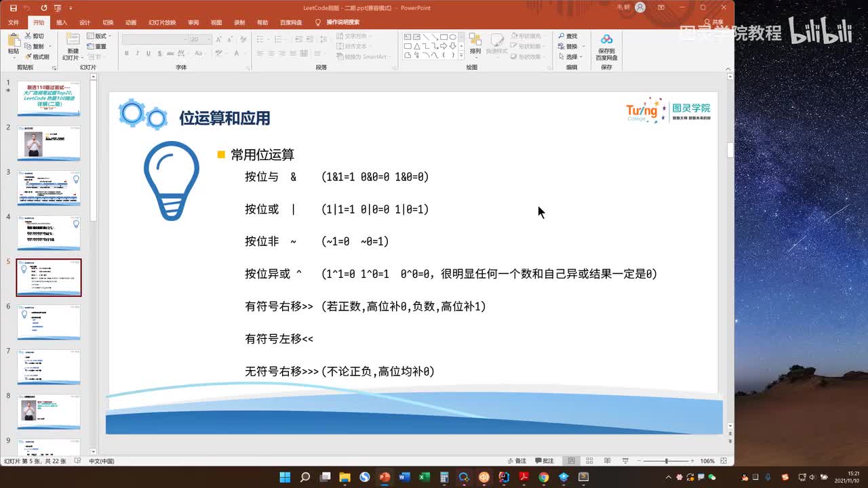868x488 pixels.
Task: Click Reset (重置) slide button
Action: [x=96, y=46]
